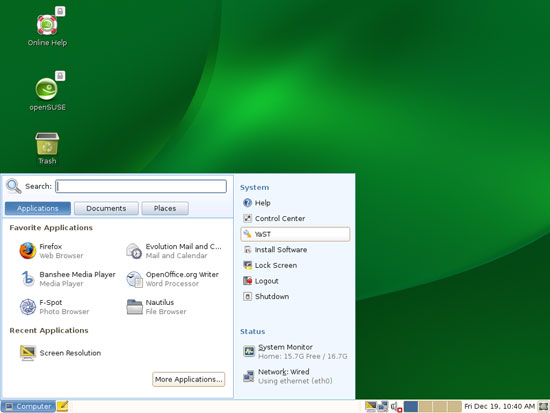Launch OpenOffice.org Writer
Viewport: 550px width, 413px height.
coord(172,279)
